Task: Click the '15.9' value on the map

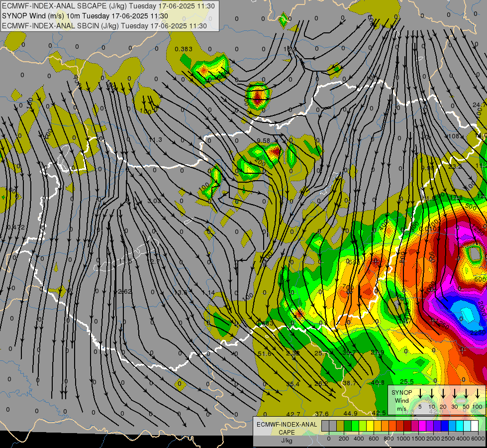Action: click(290, 49)
